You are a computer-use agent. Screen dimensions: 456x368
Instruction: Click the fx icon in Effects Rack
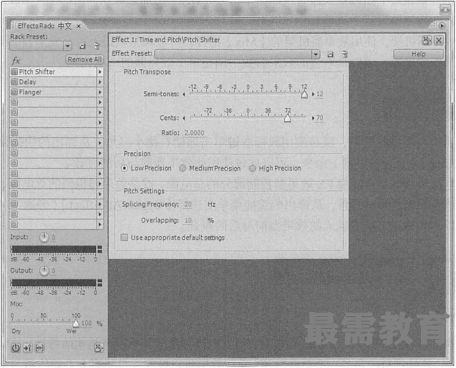16,61
